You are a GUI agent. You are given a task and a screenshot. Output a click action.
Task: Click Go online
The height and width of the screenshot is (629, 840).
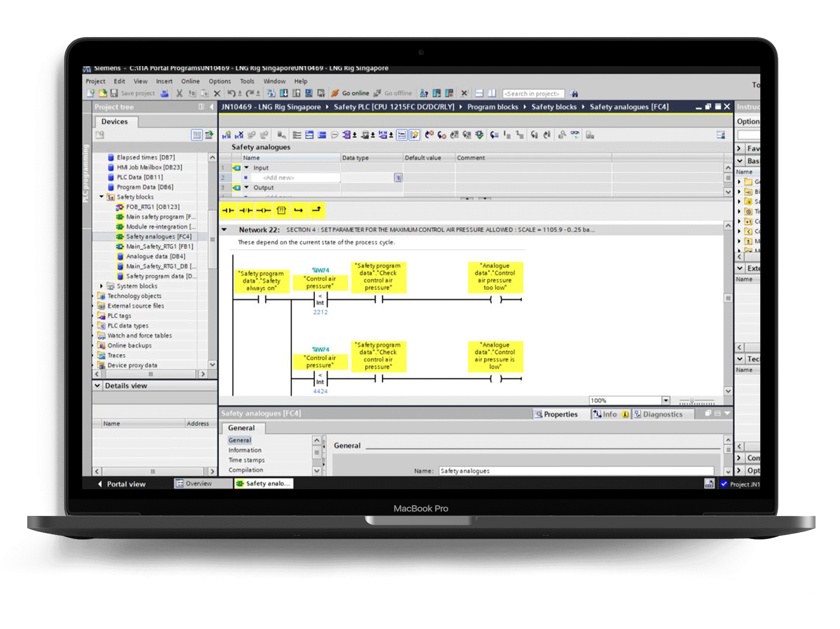[350, 93]
